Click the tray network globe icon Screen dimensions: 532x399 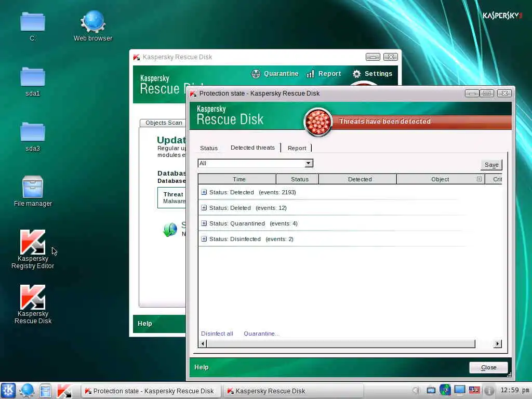click(x=445, y=390)
